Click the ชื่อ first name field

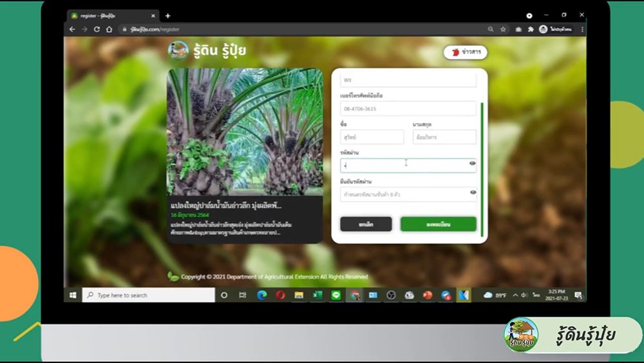coord(372,137)
